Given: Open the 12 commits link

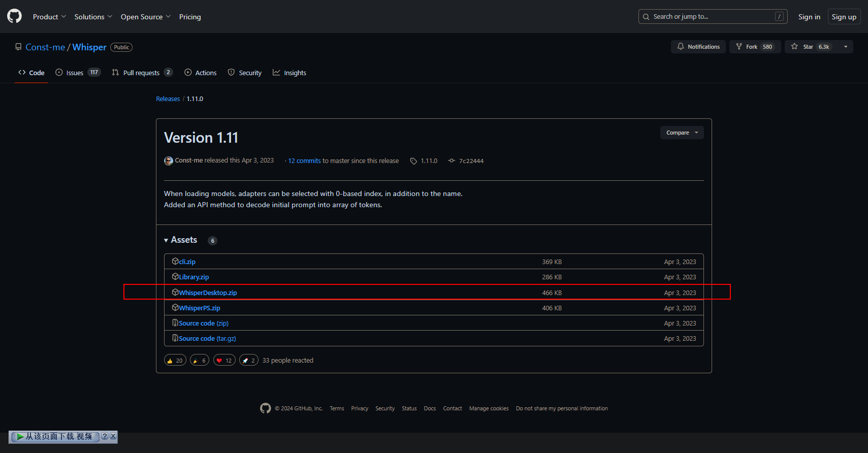Looking at the screenshot, I should [x=304, y=161].
